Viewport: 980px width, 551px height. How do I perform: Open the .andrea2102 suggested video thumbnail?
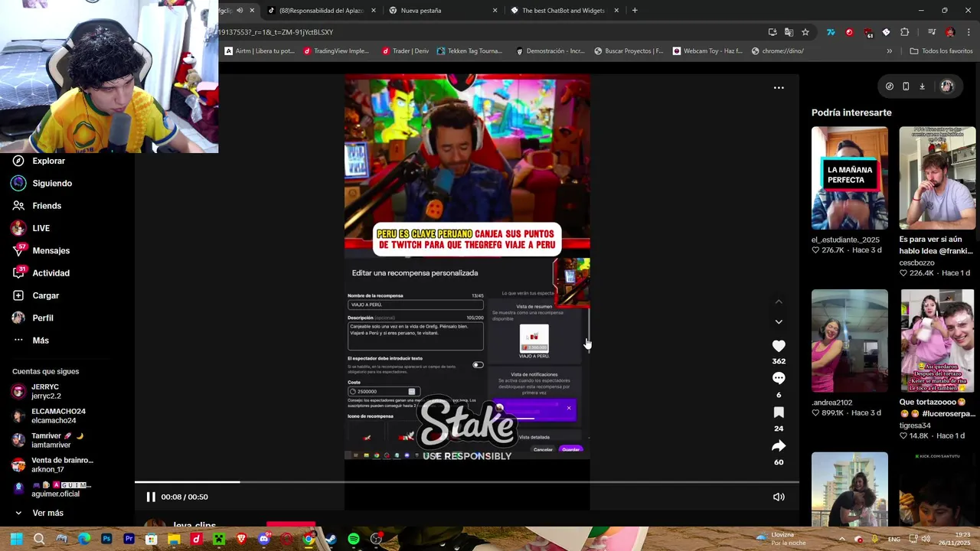[850, 341]
